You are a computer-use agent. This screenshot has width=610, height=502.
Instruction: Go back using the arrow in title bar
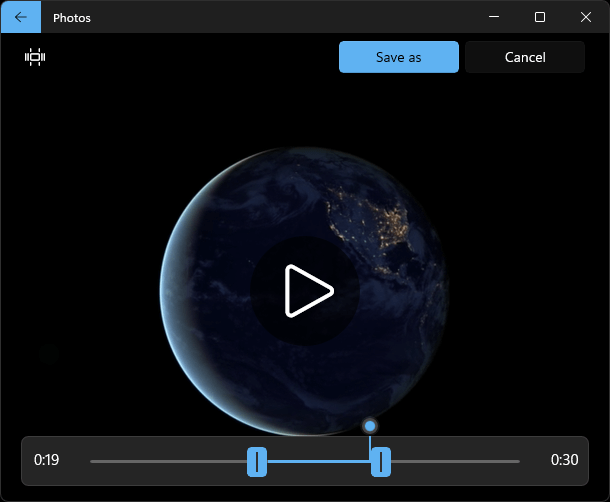pyautogui.click(x=21, y=17)
